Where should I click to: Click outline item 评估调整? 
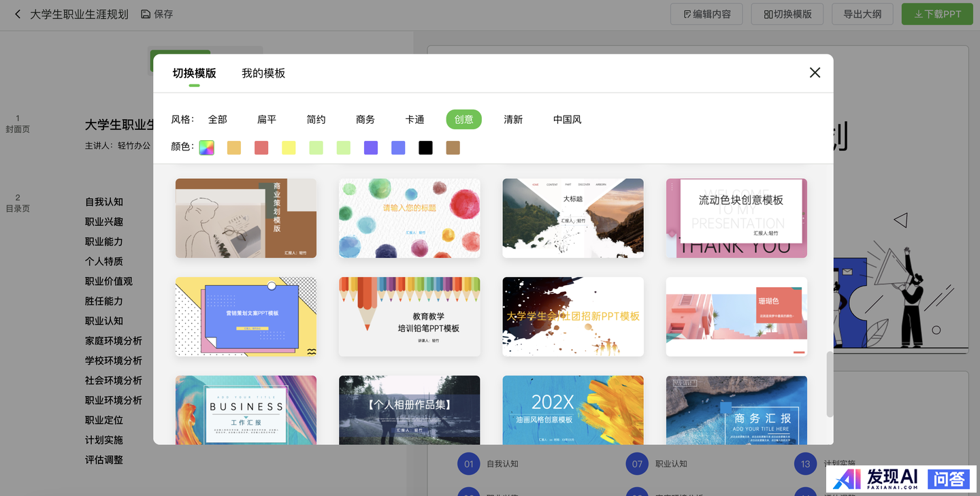pyautogui.click(x=104, y=460)
